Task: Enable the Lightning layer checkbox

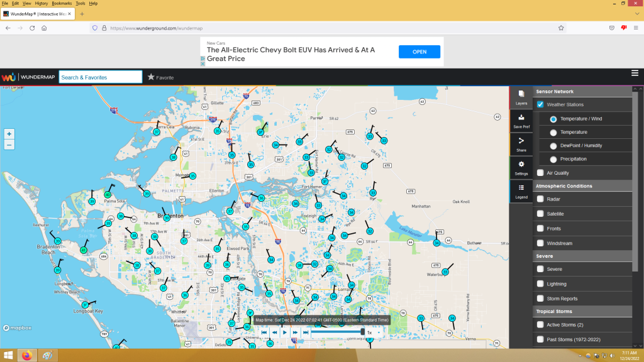Action: click(x=540, y=284)
